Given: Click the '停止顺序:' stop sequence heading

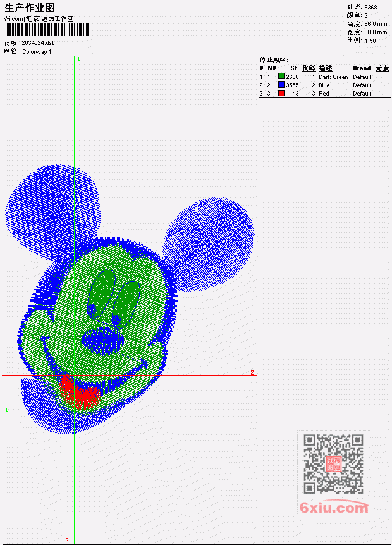Looking at the screenshot, I should [x=274, y=60].
